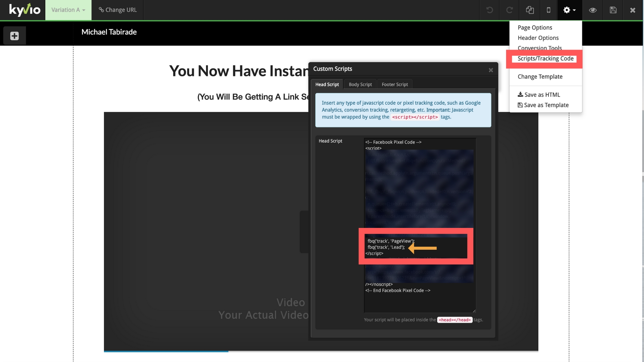Image resolution: width=644 pixels, height=362 pixels.
Task: Click the save icon in toolbar
Action: coord(612,10)
